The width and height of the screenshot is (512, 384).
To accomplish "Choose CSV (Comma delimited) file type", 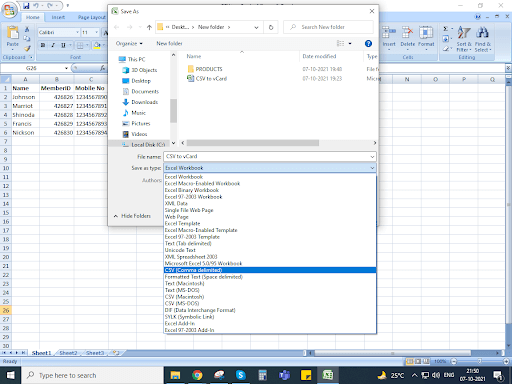I will [x=270, y=270].
